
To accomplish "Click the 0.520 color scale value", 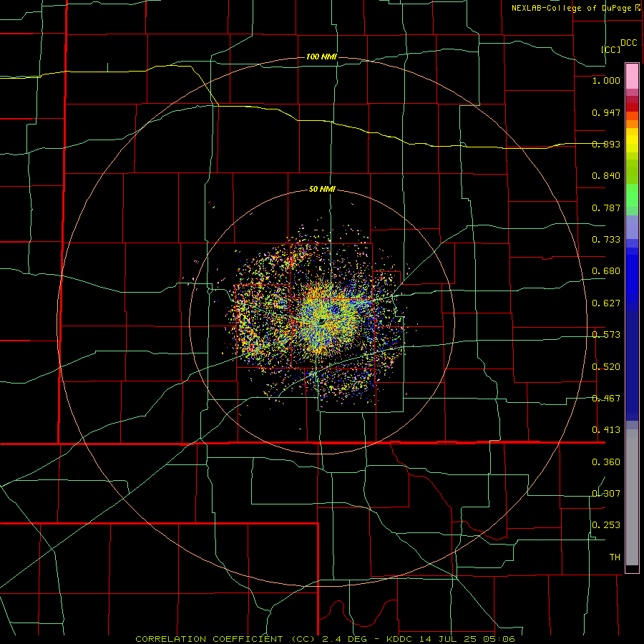I will 606,367.
